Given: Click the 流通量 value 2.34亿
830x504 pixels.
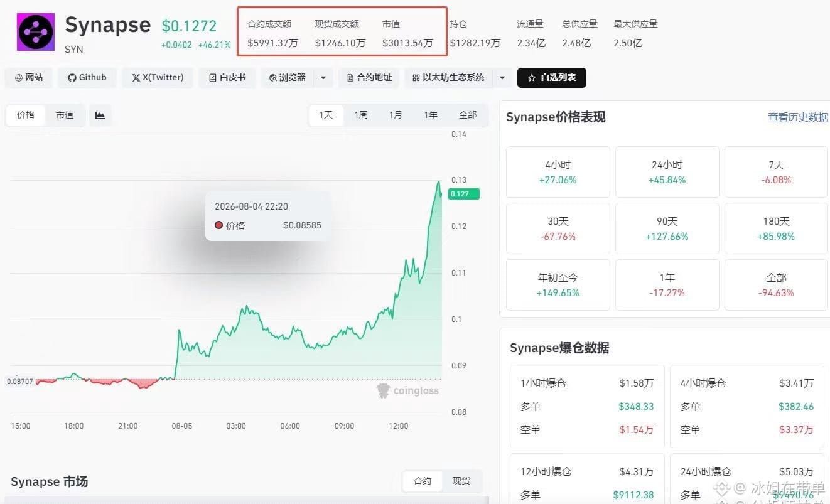Looking at the screenshot, I should pos(531,43).
